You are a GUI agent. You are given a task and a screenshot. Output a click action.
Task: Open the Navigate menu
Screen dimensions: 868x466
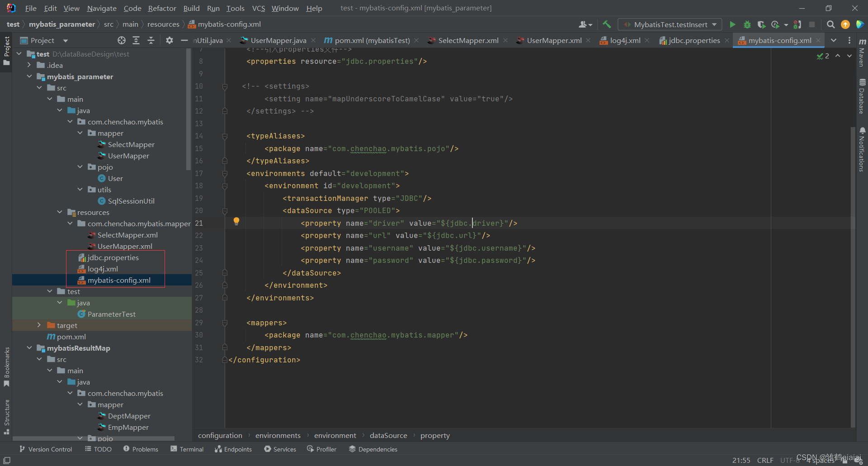[102, 8]
